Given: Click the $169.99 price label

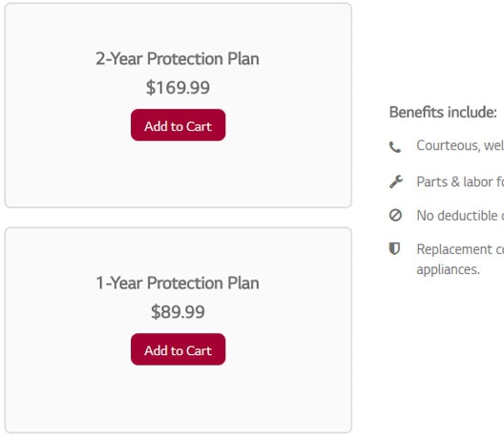Looking at the screenshot, I should pyautogui.click(x=178, y=88).
